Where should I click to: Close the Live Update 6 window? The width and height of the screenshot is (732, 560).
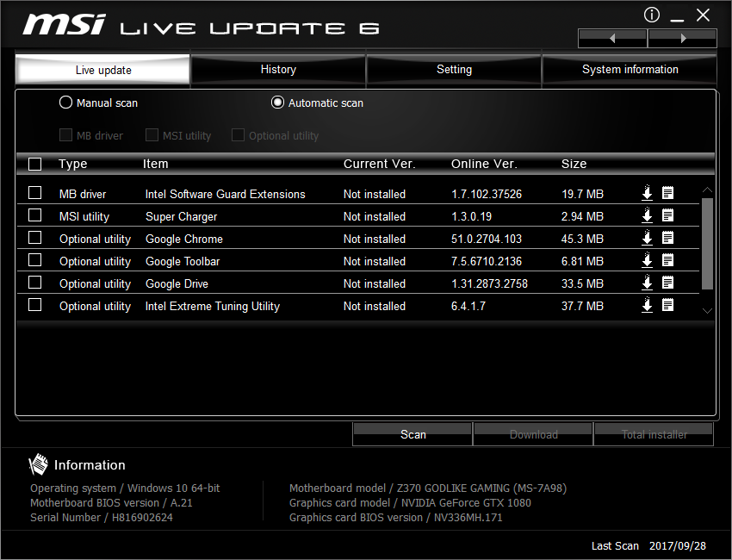coord(703,15)
